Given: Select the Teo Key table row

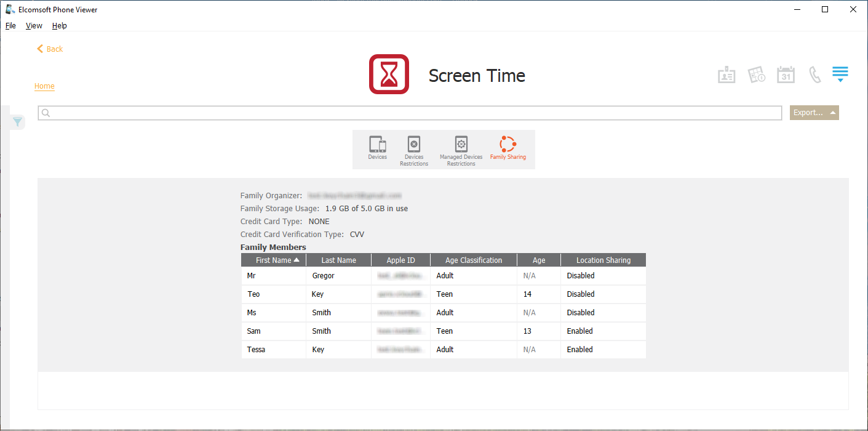Looking at the screenshot, I should click(x=443, y=294).
